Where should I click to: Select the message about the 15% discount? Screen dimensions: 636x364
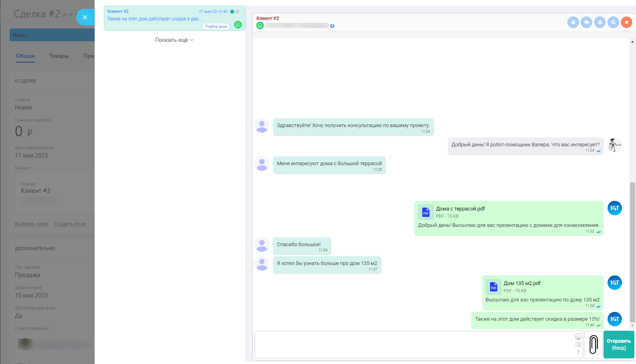[x=537, y=321]
